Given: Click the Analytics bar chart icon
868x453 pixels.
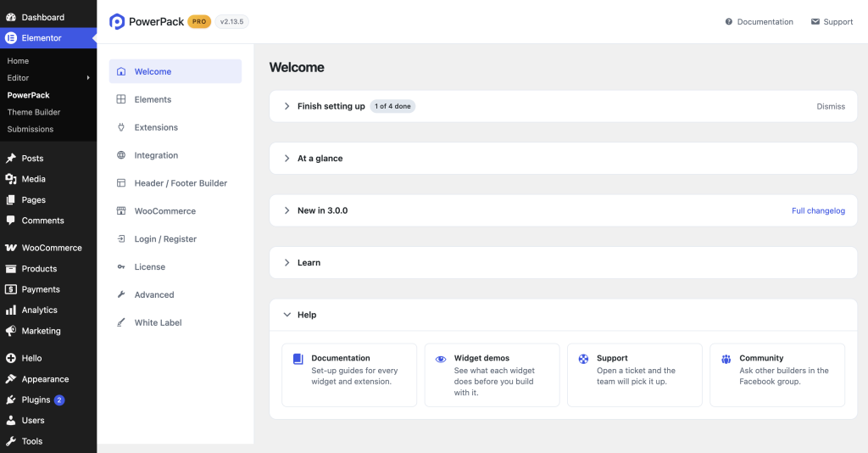Looking at the screenshot, I should coord(10,310).
